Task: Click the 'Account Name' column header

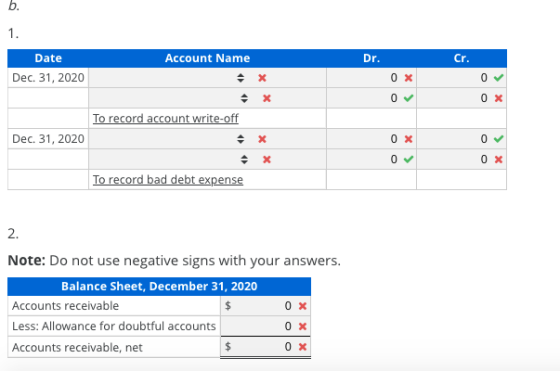Action: coord(208,58)
